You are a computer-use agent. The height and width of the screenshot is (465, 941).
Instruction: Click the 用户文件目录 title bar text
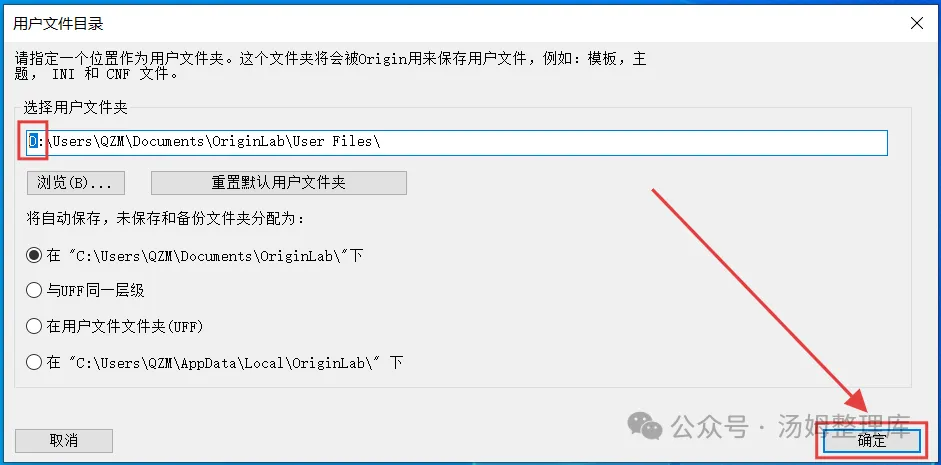pyautogui.click(x=58, y=24)
